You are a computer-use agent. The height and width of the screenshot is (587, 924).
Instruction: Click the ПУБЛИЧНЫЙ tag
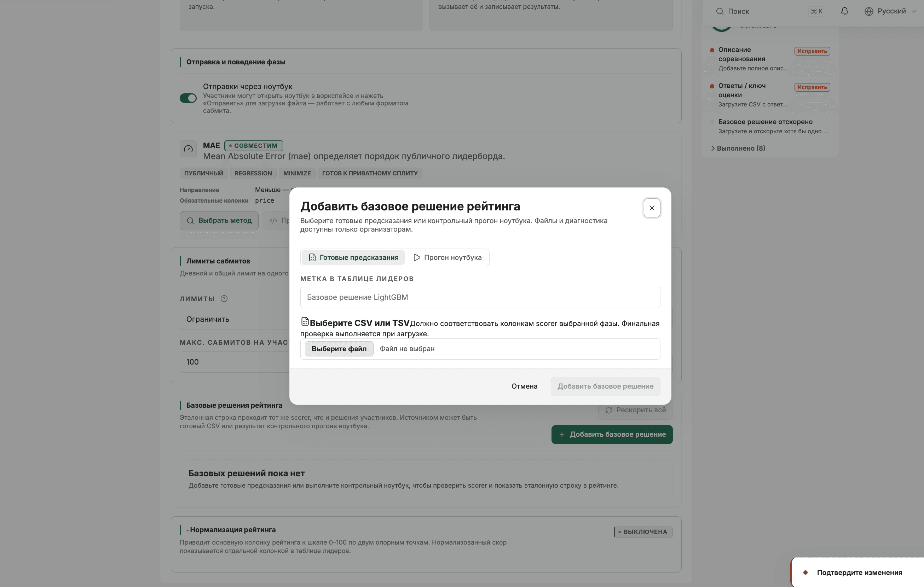tap(204, 173)
